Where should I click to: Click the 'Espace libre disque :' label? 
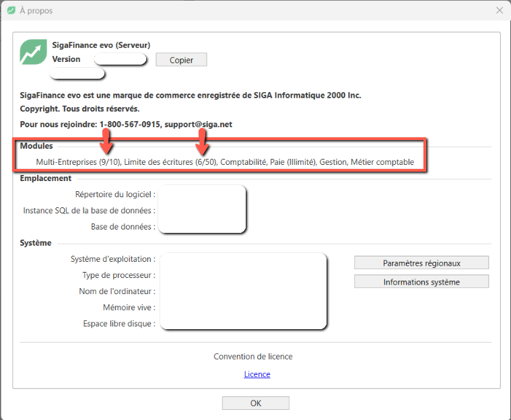(x=119, y=324)
